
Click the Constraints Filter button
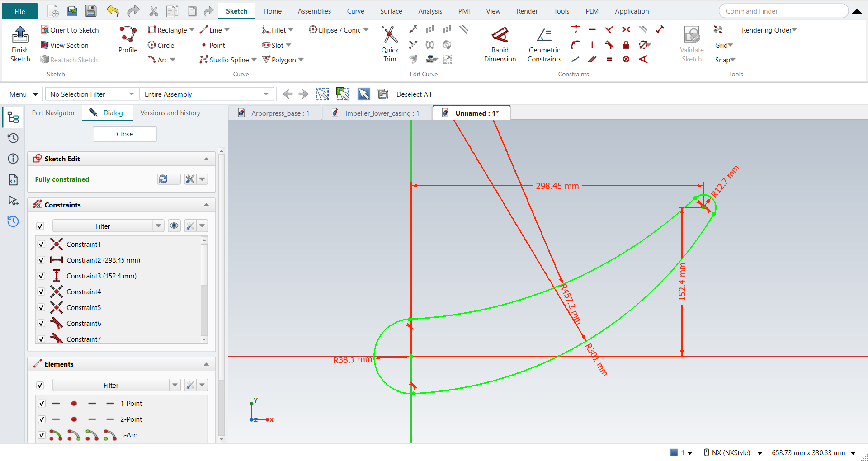tap(103, 226)
